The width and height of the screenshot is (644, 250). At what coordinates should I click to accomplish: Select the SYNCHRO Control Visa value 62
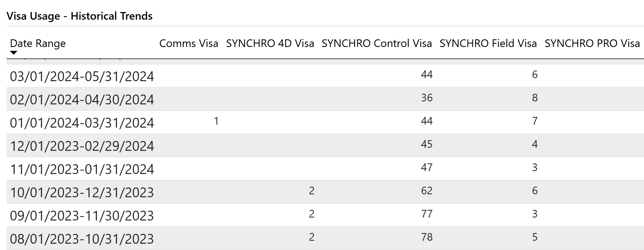tap(427, 191)
